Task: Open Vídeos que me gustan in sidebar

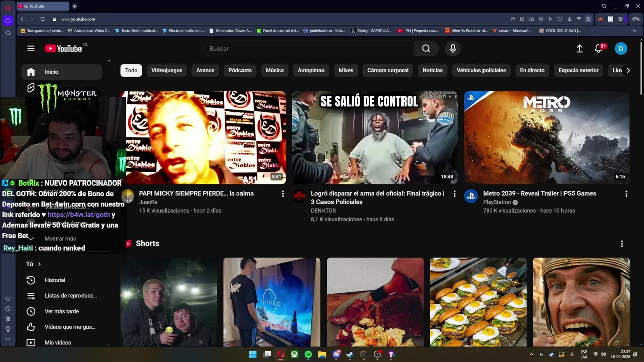Action: coord(61,327)
